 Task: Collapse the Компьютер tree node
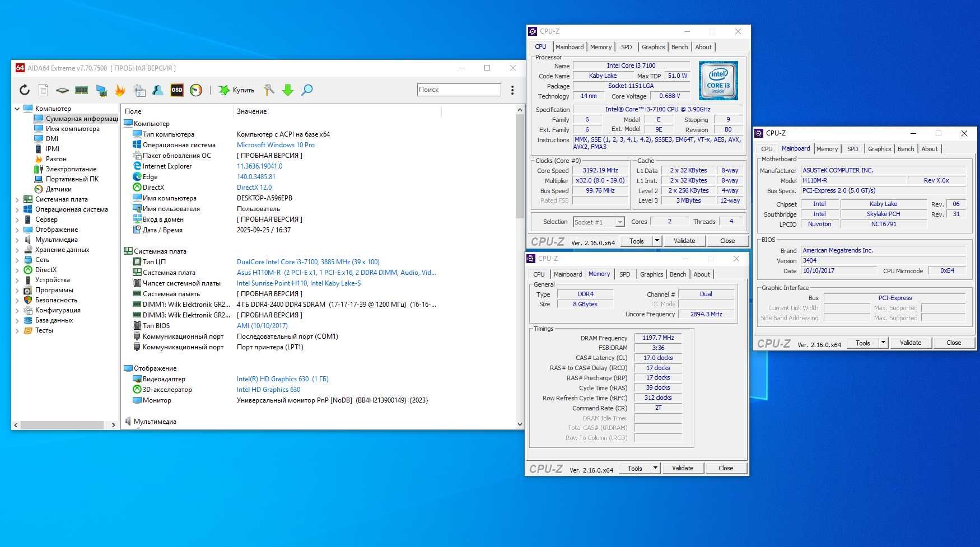17,109
